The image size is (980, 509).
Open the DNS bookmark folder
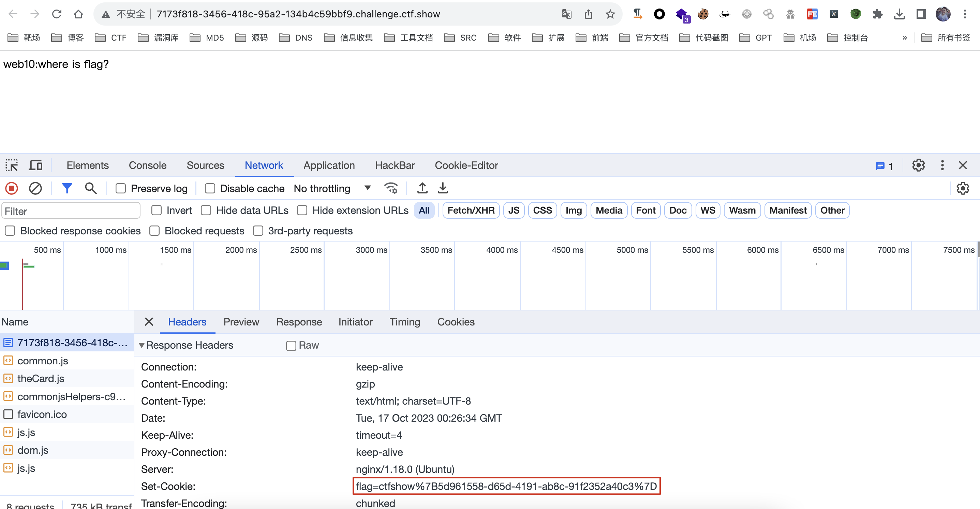tap(296, 38)
